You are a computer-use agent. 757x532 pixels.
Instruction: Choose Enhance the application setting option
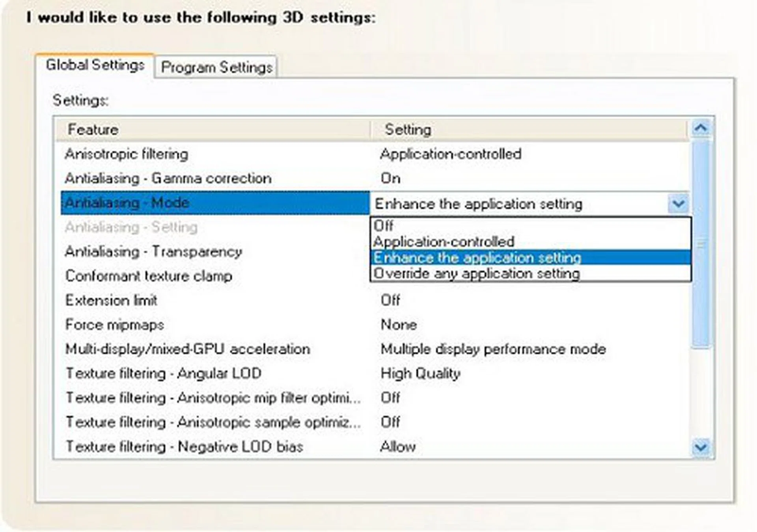tap(477, 258)
